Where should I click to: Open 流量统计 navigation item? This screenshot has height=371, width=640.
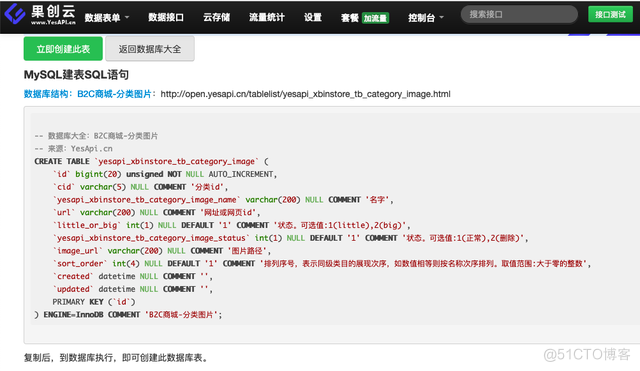pyautogui.click(x=267, y=17)
